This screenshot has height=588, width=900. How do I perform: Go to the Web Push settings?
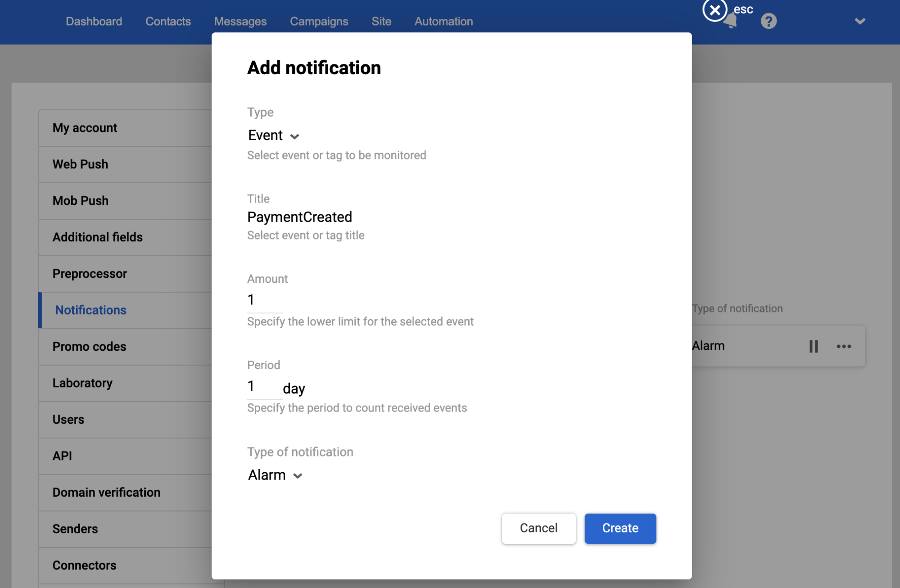[80, 164]
